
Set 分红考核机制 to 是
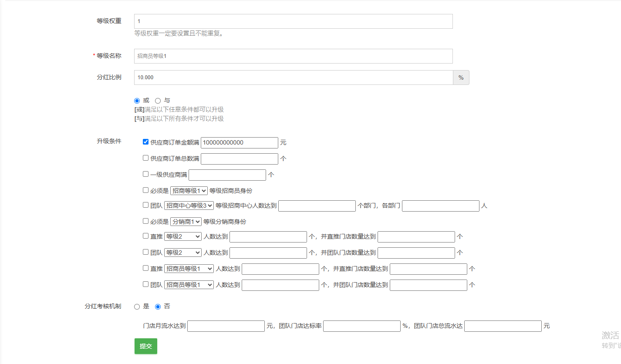[x=137, y=307]
